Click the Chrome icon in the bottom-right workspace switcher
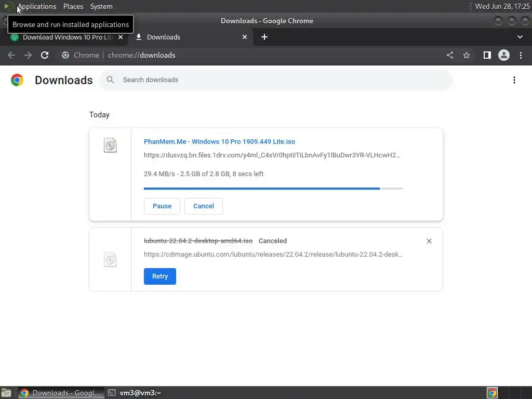 pyautogui.click(x=493, y=393)
